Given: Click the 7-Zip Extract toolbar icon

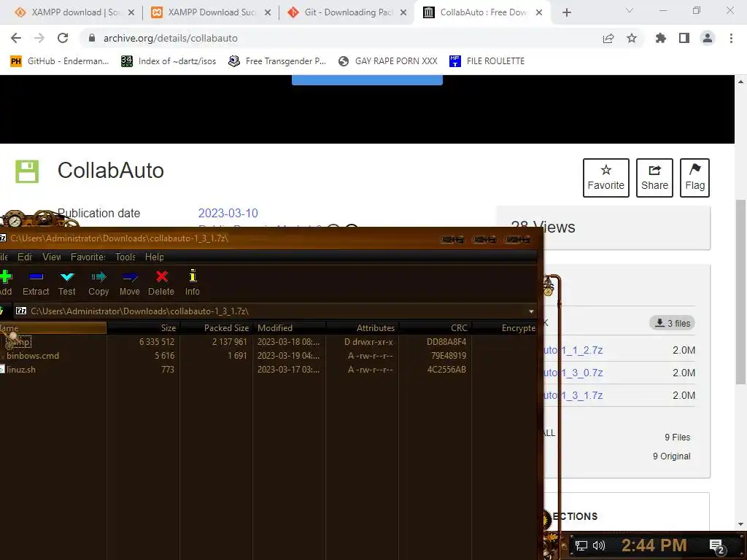Looking at the screenshot, I should (x=36, y=276).
